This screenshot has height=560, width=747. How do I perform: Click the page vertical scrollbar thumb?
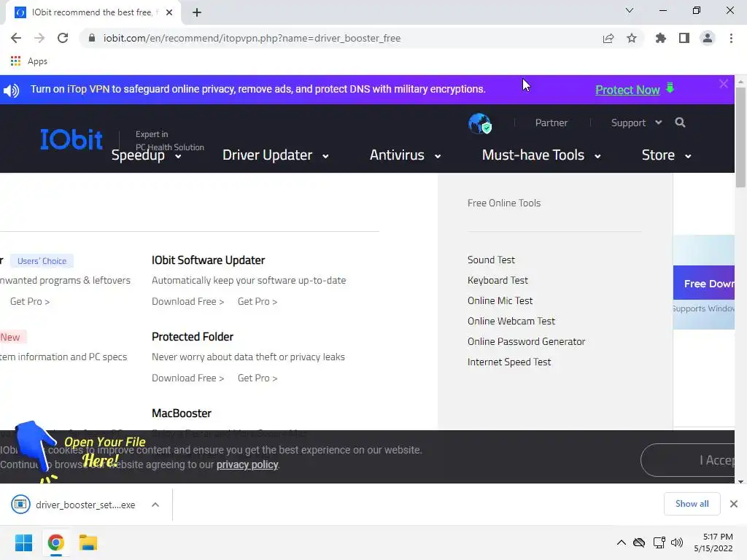coord(740,138)
